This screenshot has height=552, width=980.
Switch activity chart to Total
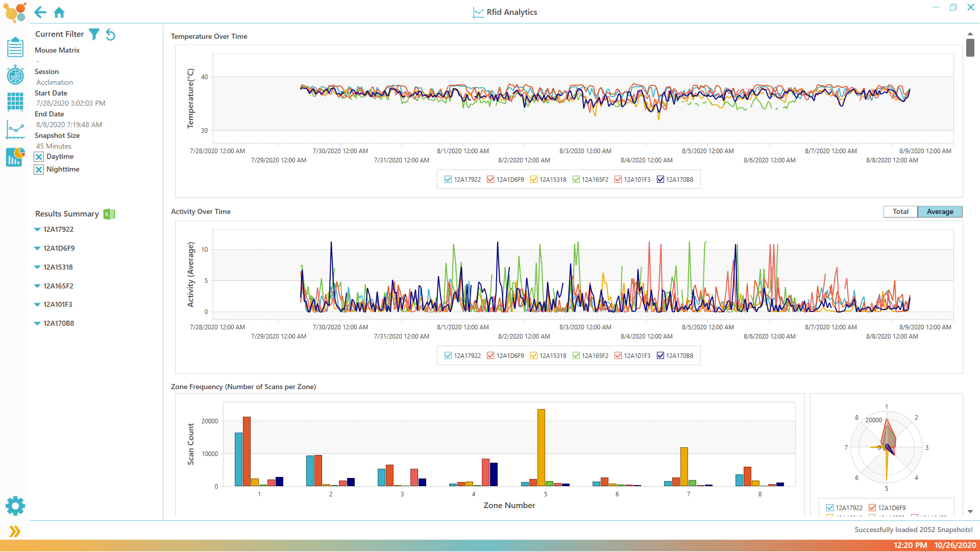[x=900, y=211]
